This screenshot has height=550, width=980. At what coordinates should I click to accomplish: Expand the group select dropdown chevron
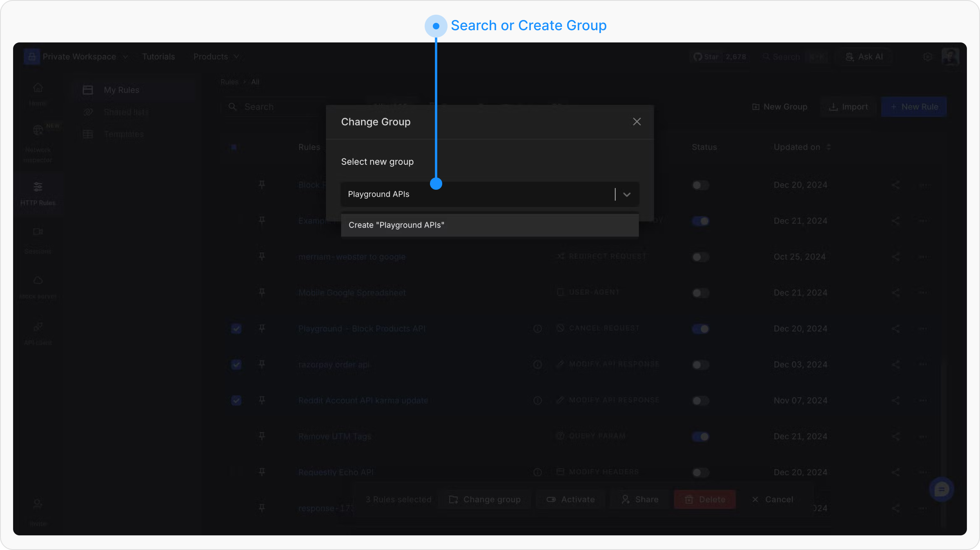pos(627,194)
